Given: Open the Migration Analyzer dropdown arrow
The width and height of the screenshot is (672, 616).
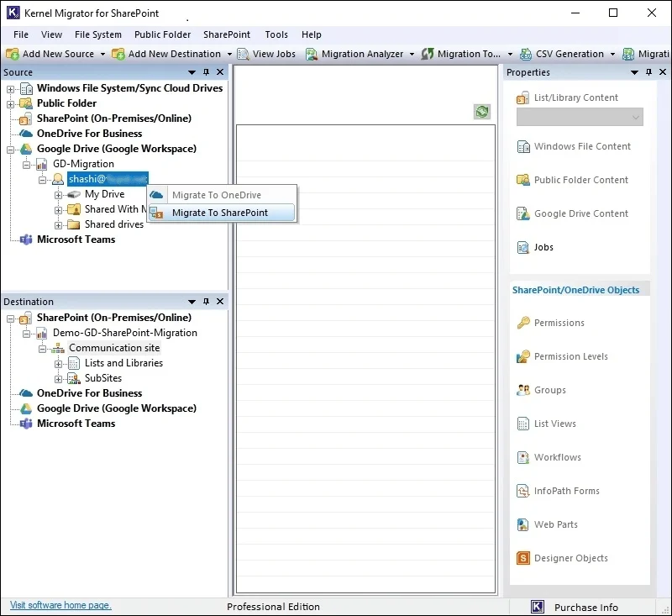Looking at the screenshot, I should pos(412,55).
